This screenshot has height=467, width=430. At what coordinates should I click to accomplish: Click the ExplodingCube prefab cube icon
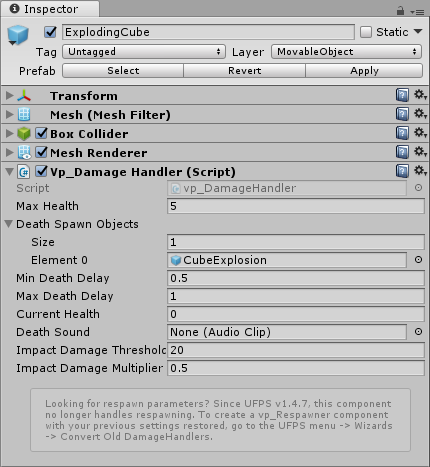(x=18, y=35)
